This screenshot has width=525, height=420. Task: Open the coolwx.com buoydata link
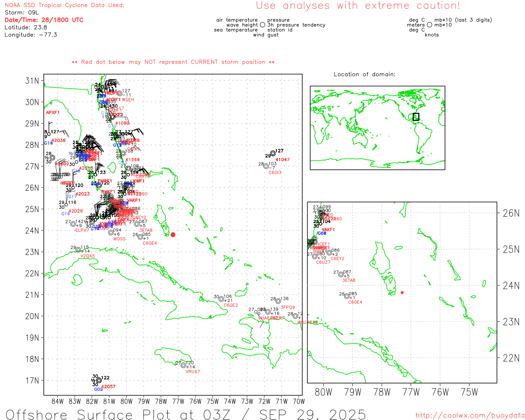[x=470, y=415]
